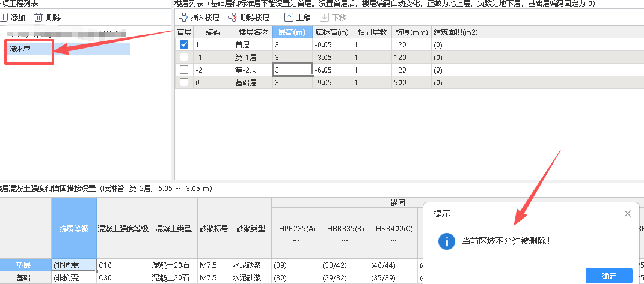The width and height of the screenshot is (644, 284).
Task: Click the 相同层数 column header
Action: click(372, 32)
